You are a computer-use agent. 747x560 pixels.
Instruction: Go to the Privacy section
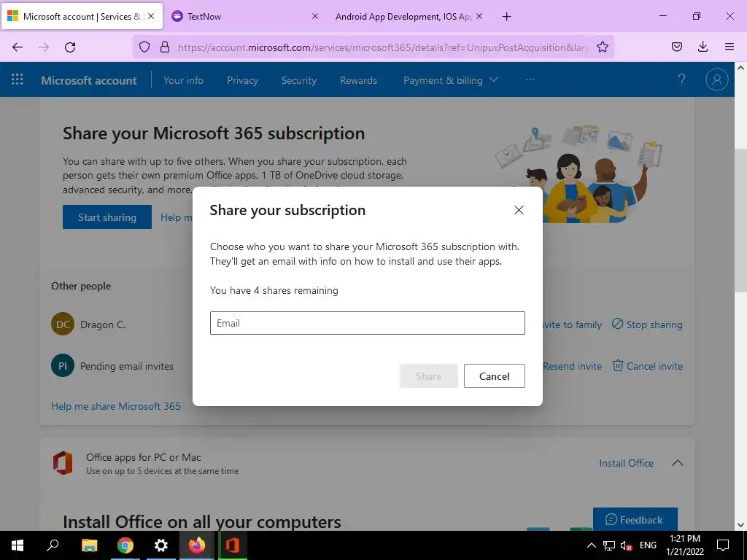tap(242, 80)
